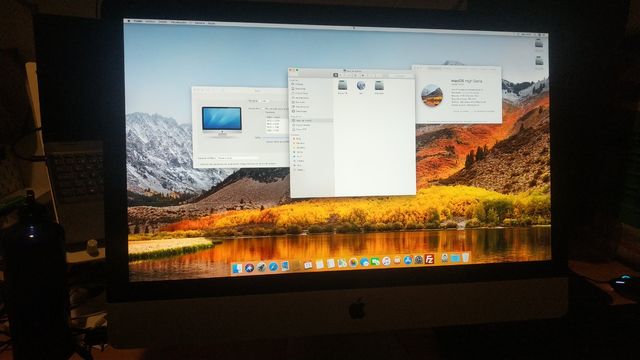Open Safari compass icon in Dock
Screen dimensions: 640x360
click(273, 267)
